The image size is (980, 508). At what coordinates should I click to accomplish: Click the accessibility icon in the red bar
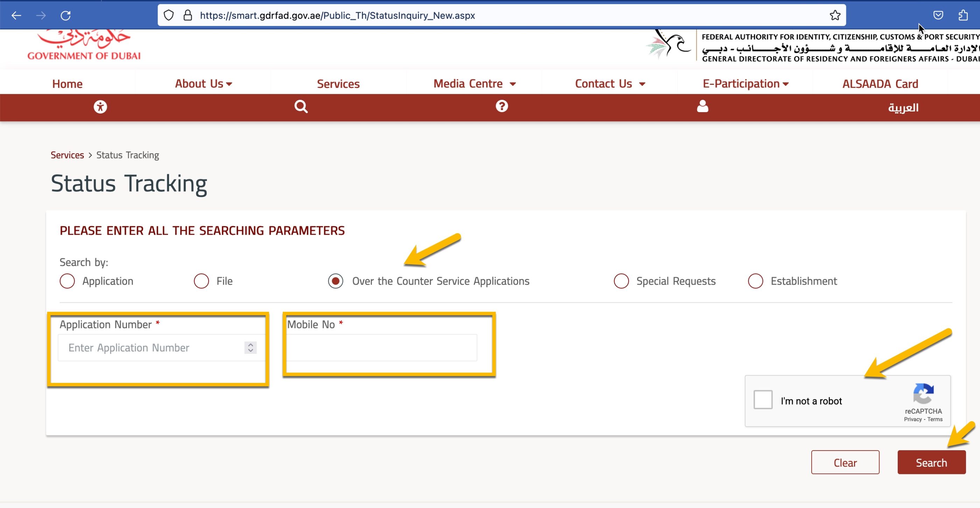100,107
